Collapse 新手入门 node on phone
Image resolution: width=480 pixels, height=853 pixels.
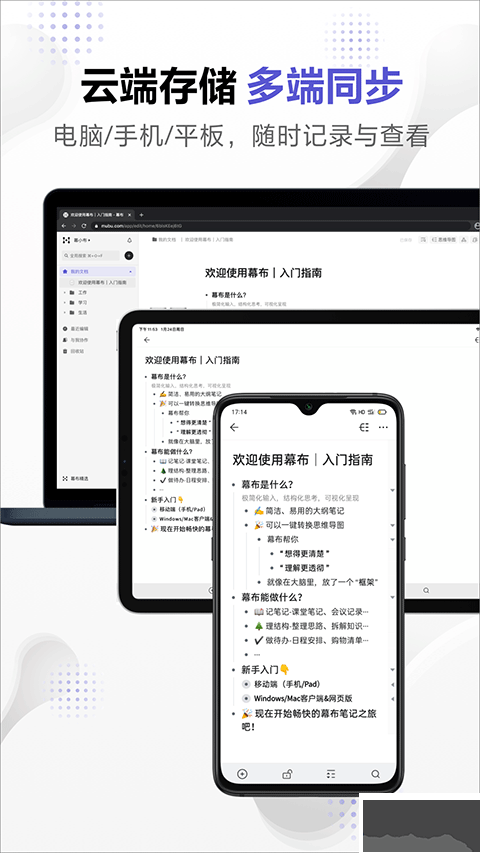click(392, 669)
